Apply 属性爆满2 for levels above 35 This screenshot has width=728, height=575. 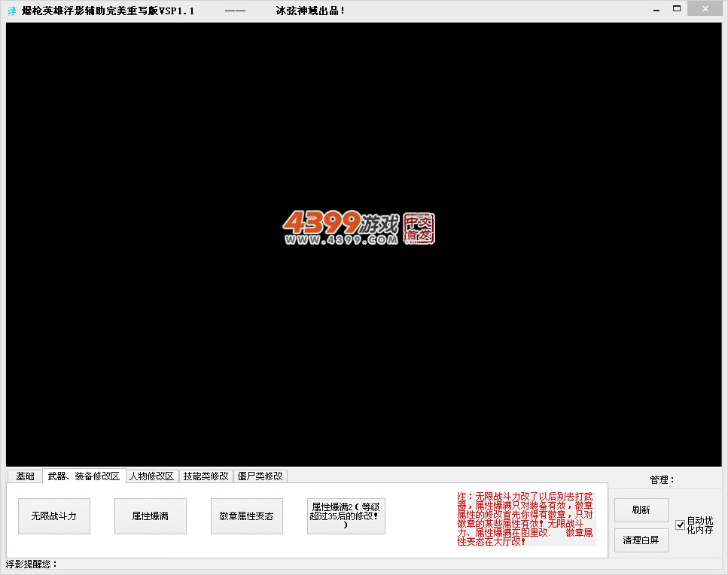point(346,516)
